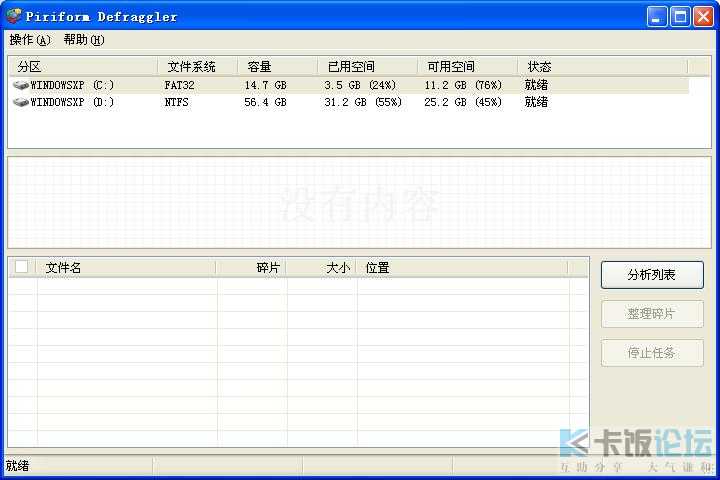This screenshot has height=480, width=720.
Task: Click the 分析列表 button
Action: click(x=652, y=275)
